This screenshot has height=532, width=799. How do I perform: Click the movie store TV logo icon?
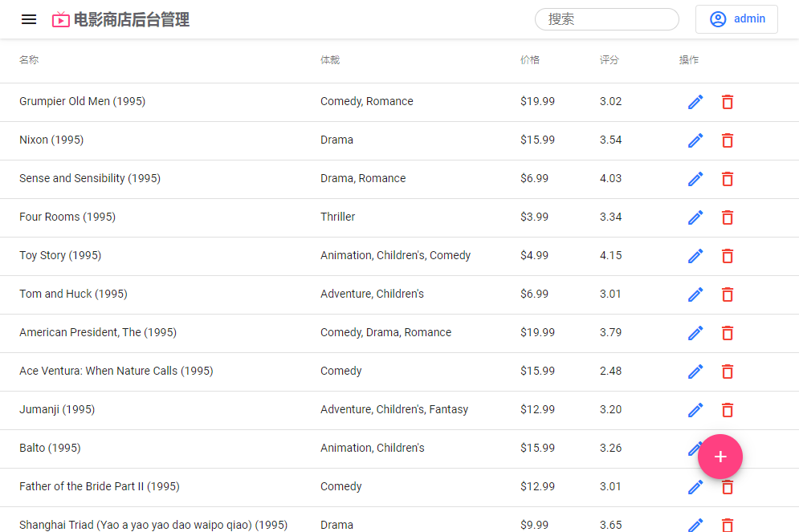pyautogui.click(x=61, y=20)
